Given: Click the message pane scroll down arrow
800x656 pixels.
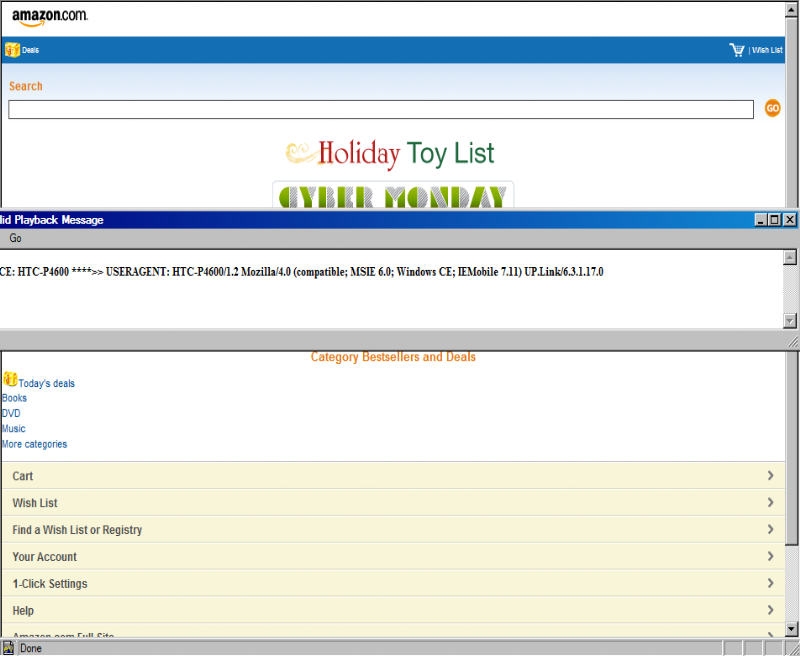Looking at the screenshot, I should pos(789,320).
